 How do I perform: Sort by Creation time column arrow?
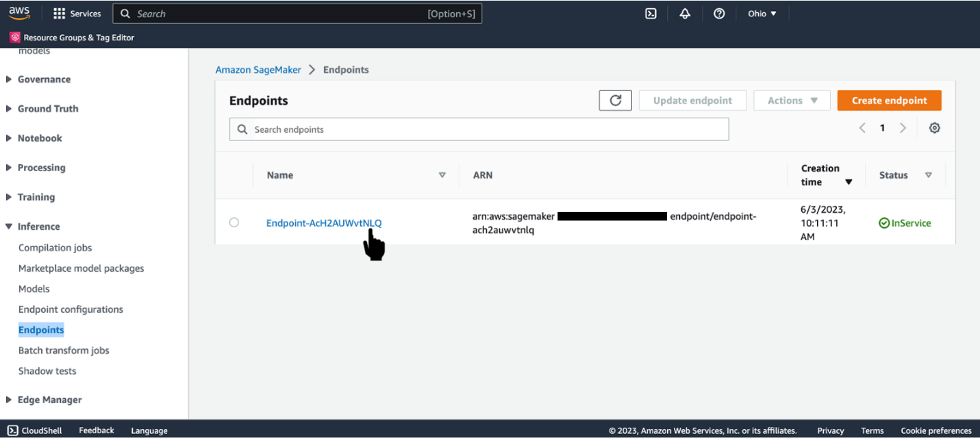pyautogui.click(x=849, y=182)
